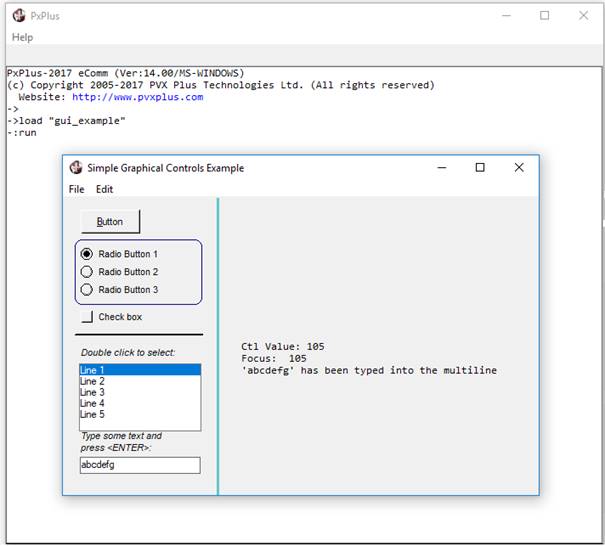Maximize the Simple Graphical Controls window
605x546 pixels.
(480, 168)
